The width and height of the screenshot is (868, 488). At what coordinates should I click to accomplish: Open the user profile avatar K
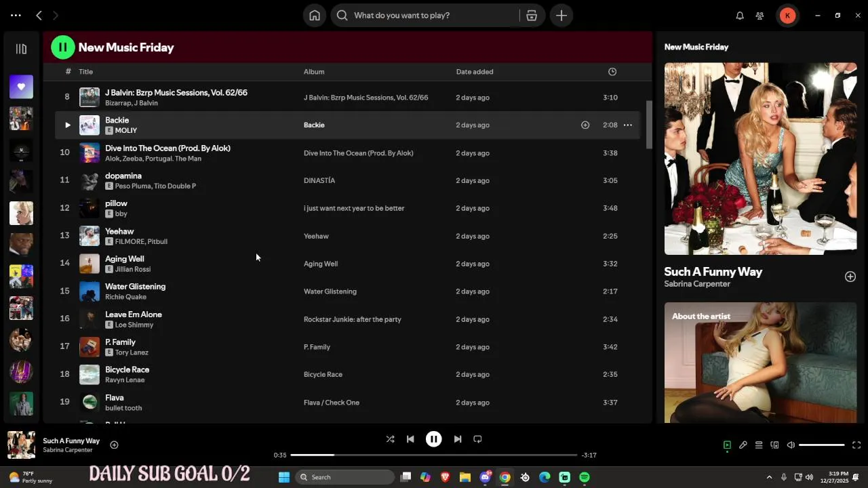[787, 16]
